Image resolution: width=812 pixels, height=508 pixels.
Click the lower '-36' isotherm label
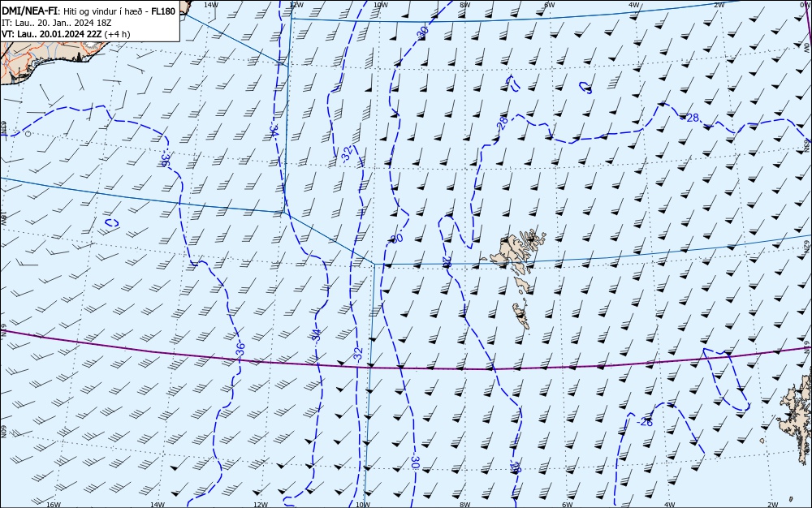[240, 351]
